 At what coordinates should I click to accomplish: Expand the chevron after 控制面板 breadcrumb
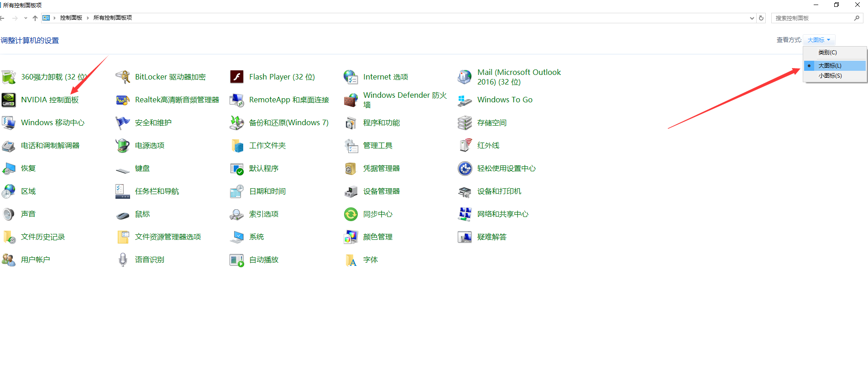88,18
